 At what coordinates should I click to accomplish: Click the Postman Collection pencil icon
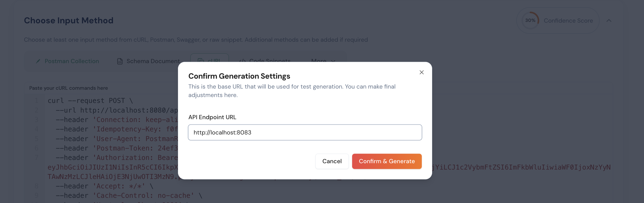38,61
